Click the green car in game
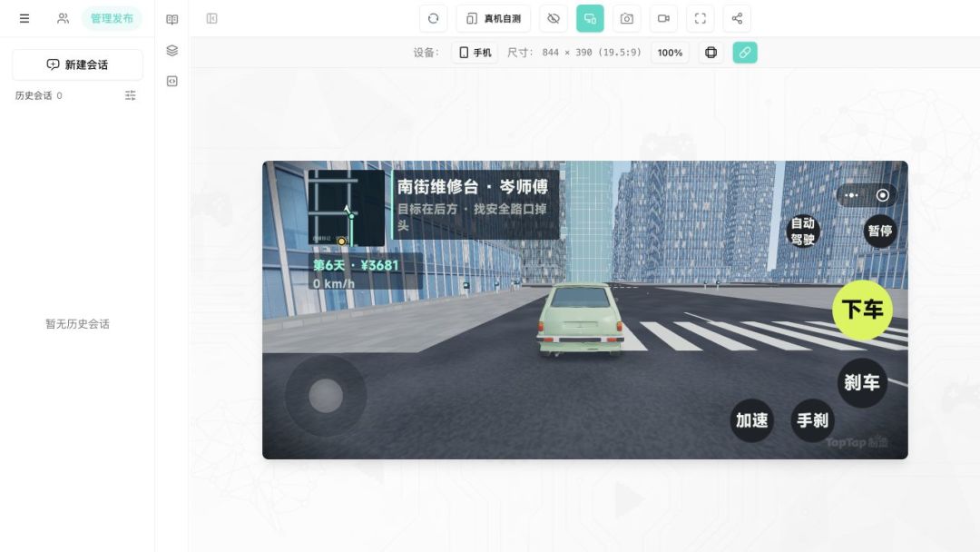Screen dimensions: 980x552 (580, 319)
